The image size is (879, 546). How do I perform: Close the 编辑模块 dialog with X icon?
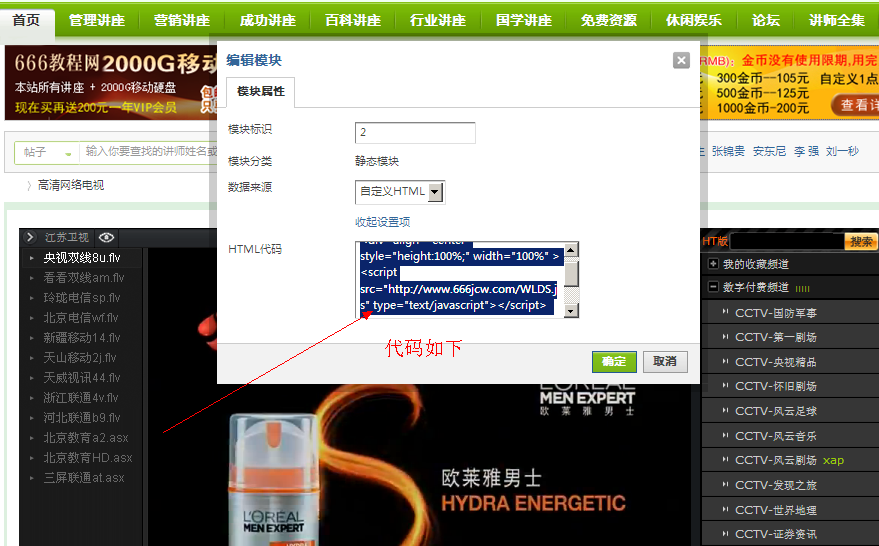[x=681, y=60]
